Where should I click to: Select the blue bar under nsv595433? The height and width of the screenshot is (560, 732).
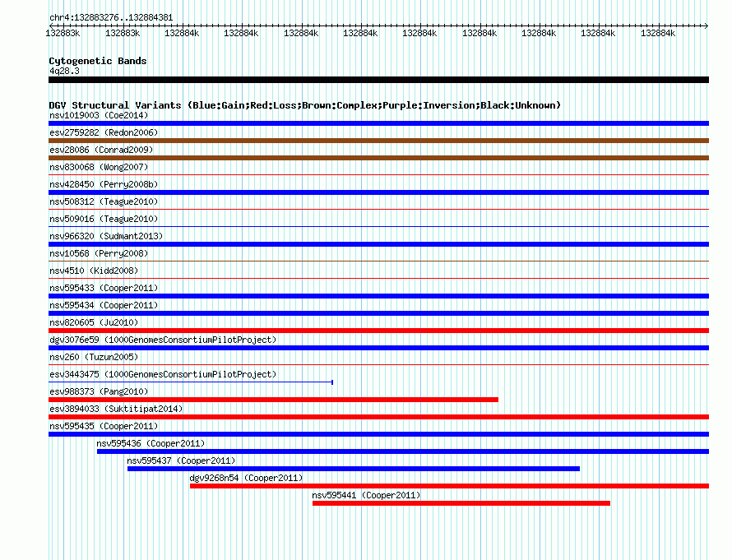378,296
